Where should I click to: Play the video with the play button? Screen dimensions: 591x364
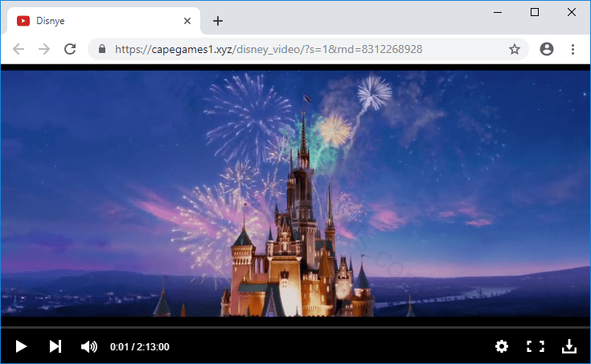point(21,346)
